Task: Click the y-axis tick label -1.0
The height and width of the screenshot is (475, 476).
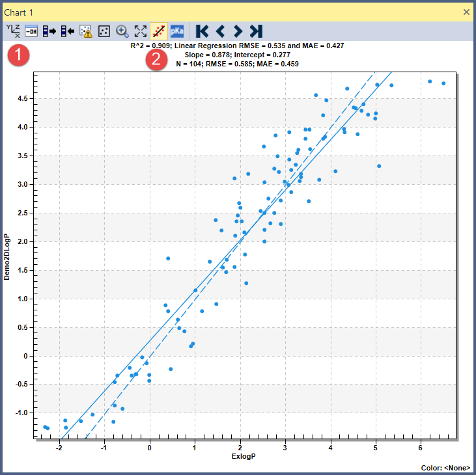Action: [21, 413]
